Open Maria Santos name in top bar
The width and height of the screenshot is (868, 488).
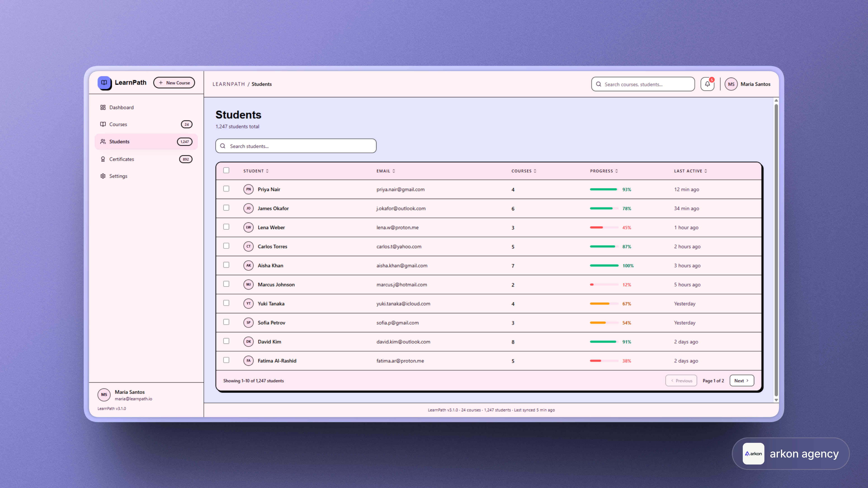tap(755, 84)
